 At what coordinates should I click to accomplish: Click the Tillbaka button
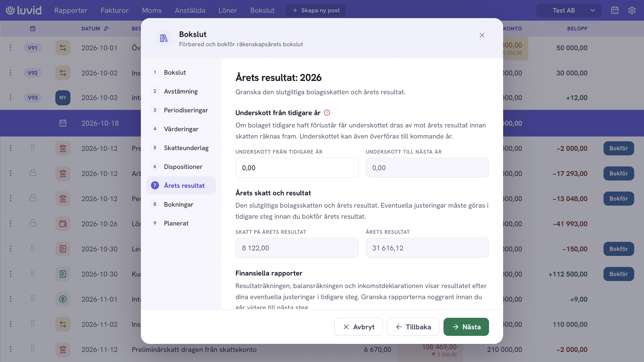[413, 327]
